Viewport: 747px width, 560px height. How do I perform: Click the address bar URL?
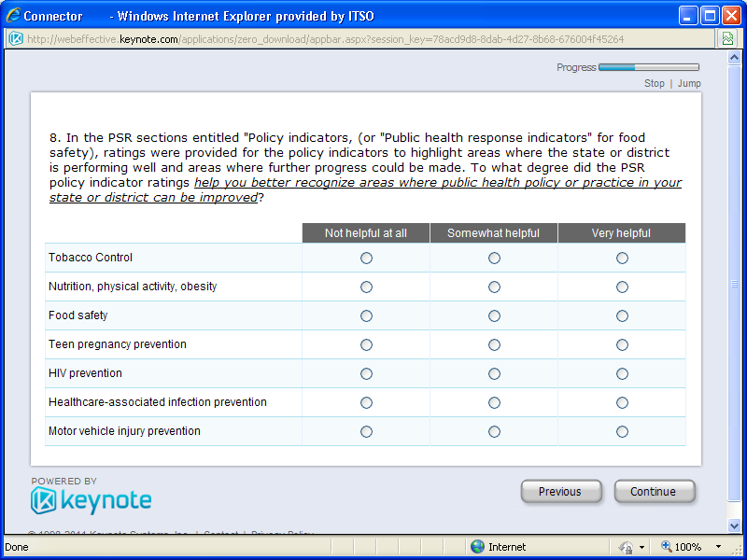click(325, 39)
